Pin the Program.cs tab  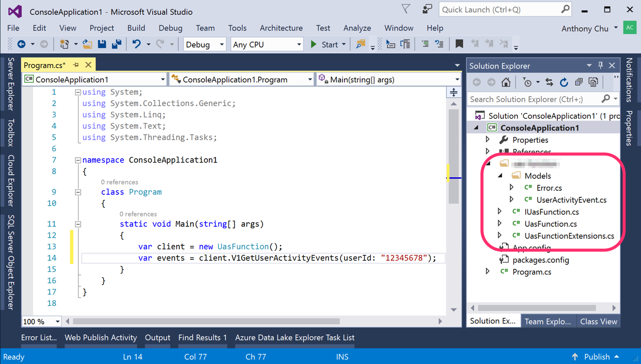[76, 65]
